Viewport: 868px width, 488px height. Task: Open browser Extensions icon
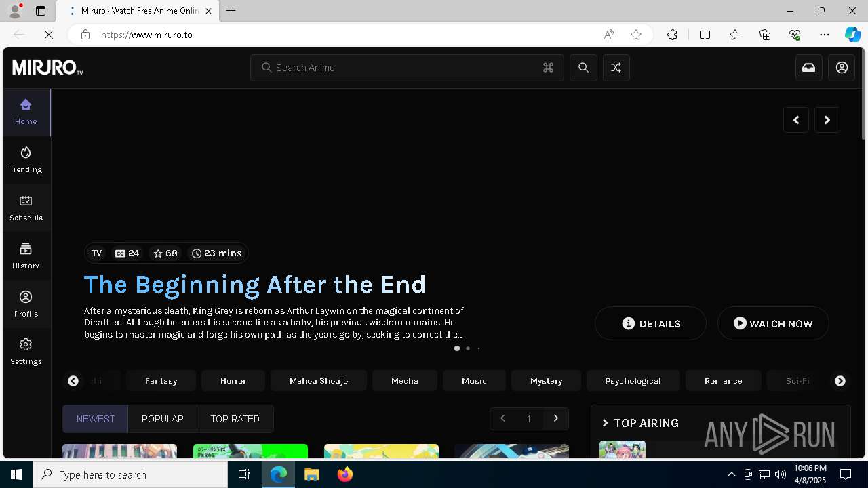[672, 35]
